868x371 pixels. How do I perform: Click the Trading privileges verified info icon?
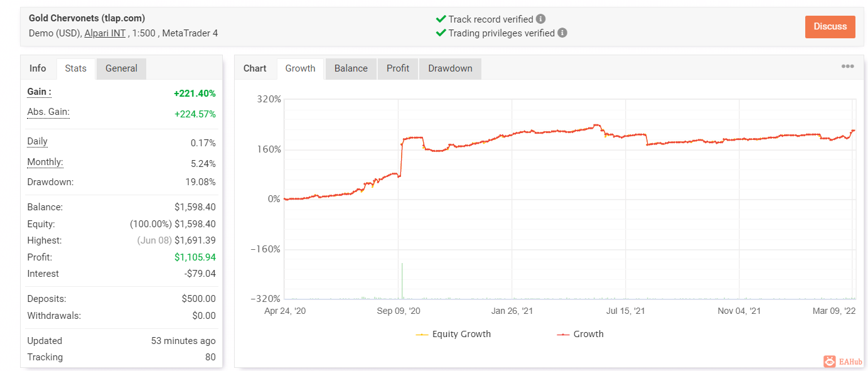[562, 33]
